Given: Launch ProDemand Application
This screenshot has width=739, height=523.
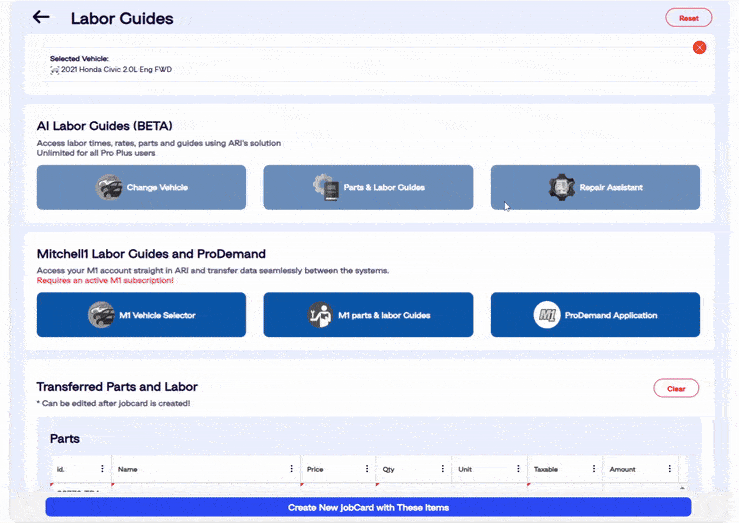Looking at the screenshot, I should point(595,315).
